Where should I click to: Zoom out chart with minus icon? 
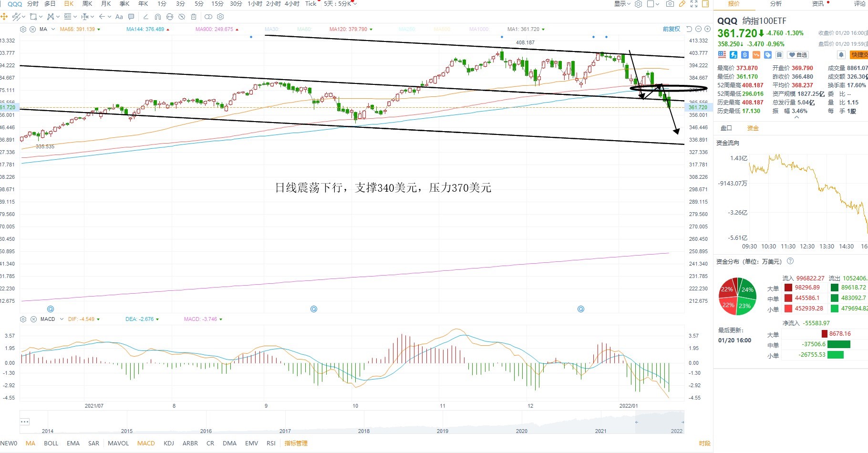pos(698,29)
